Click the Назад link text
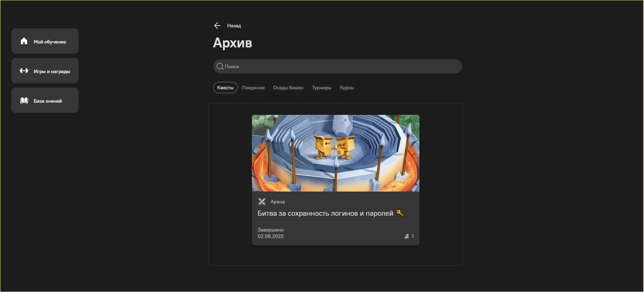This screenshot has height=292, width=644. [x=234, y=26]
